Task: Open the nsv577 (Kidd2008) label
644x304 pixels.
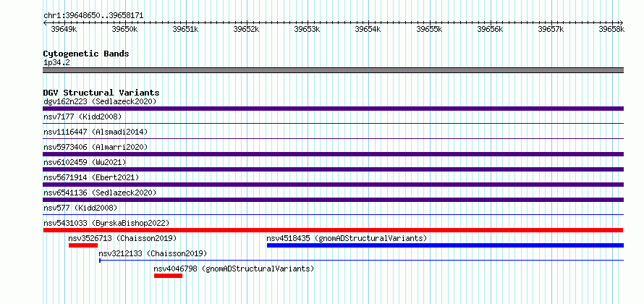Action: tap(80, 208)
